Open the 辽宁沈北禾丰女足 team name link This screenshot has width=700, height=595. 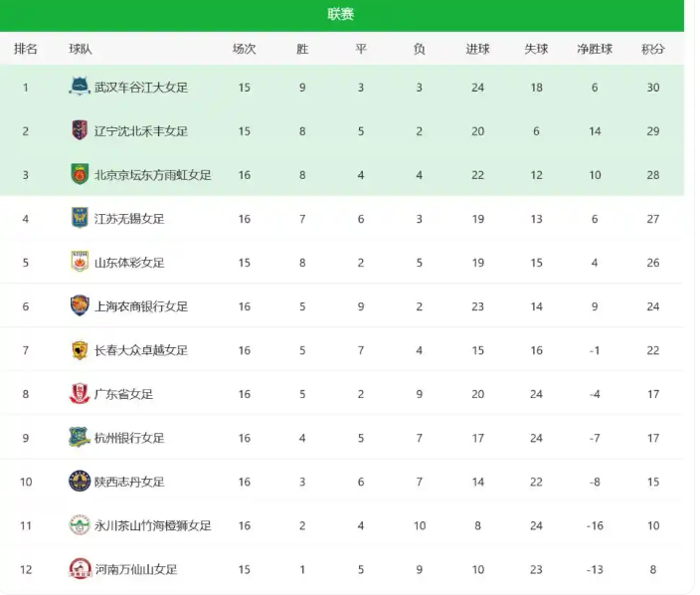click(140, 131)
